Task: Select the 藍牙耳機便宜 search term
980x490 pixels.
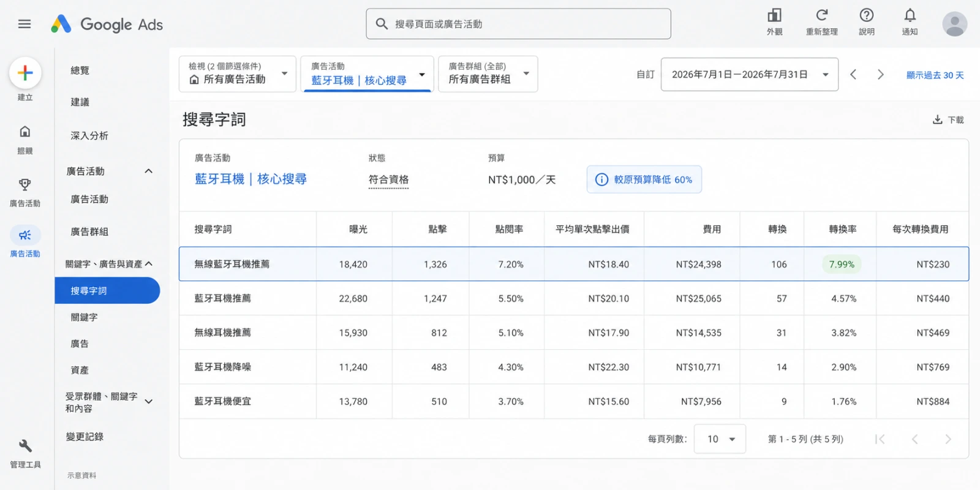Action: click(222, 401)
